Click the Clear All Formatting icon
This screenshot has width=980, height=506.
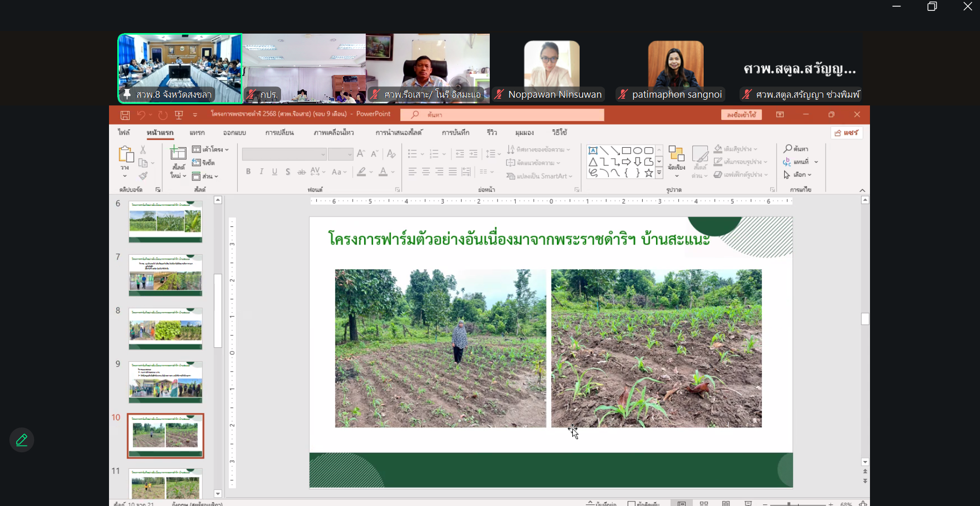391,154
